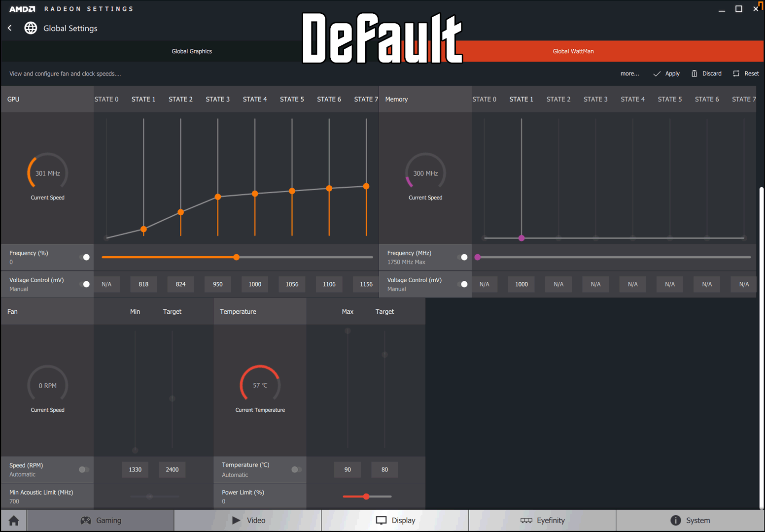Click the Temperature Max vertical slider handle
Screen dimensions: 765x532
(x=348, y=331)
